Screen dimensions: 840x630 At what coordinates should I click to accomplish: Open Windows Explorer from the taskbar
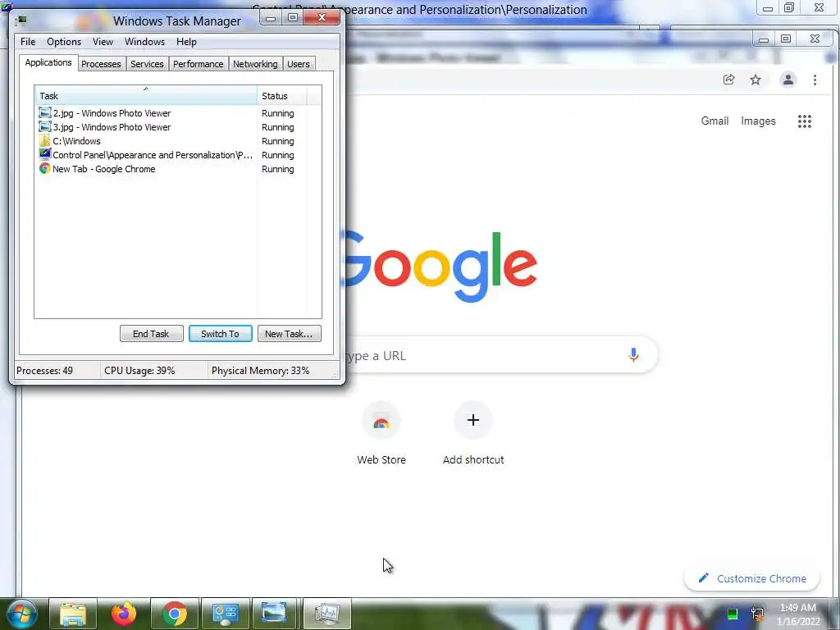tap(73, 614)
